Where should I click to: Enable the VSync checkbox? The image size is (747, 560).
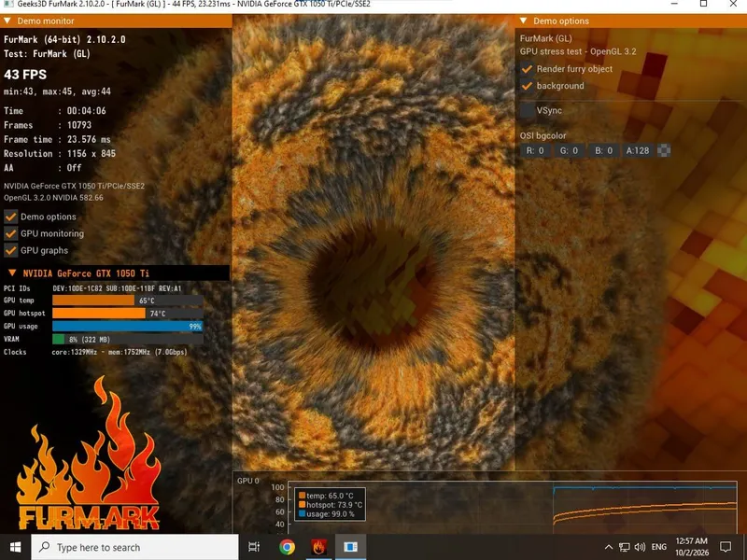[527, 110]
